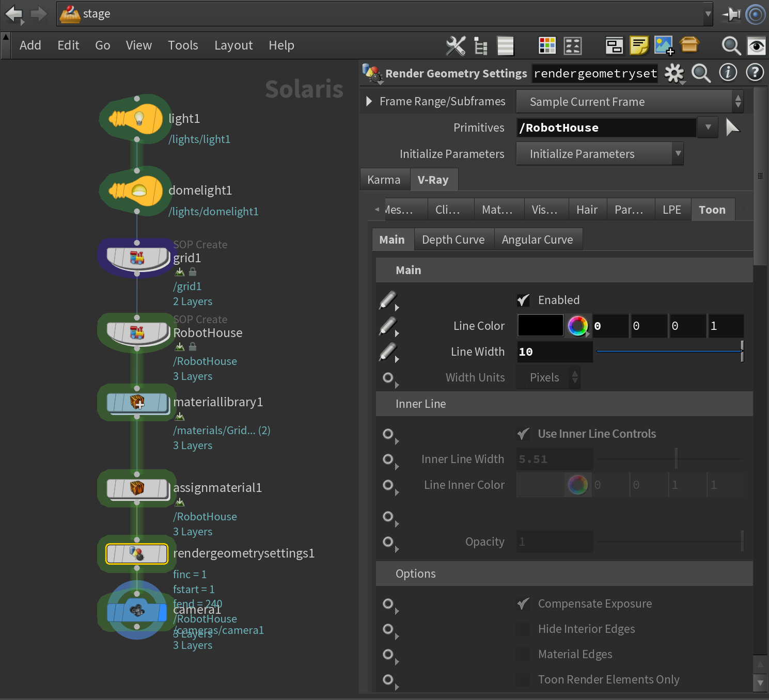Open the color palette grid icon
The height and width of the screenshot is (700, 769).
(x=547, y=46)
